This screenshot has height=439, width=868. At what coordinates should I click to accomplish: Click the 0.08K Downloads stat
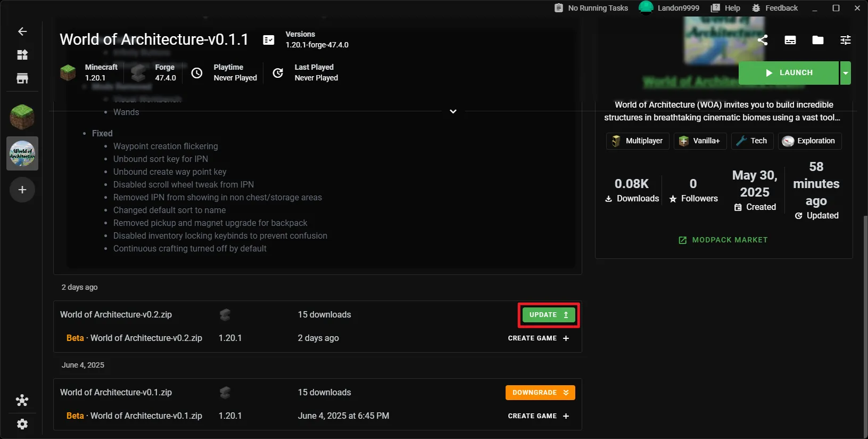[632, 191]
